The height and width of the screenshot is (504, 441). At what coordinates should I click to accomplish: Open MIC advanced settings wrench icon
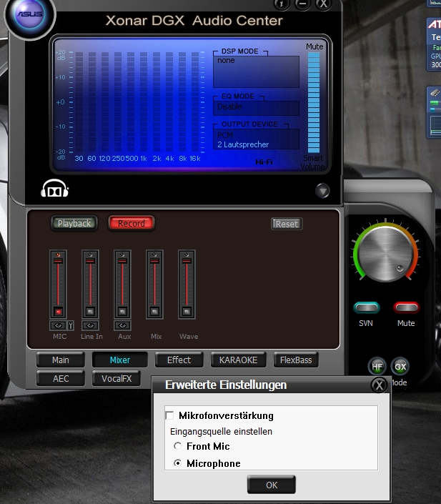coord(71,325)
